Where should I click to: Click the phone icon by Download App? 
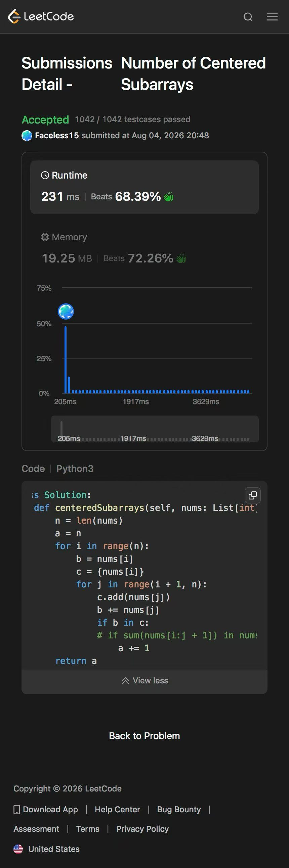click(16, 809)
